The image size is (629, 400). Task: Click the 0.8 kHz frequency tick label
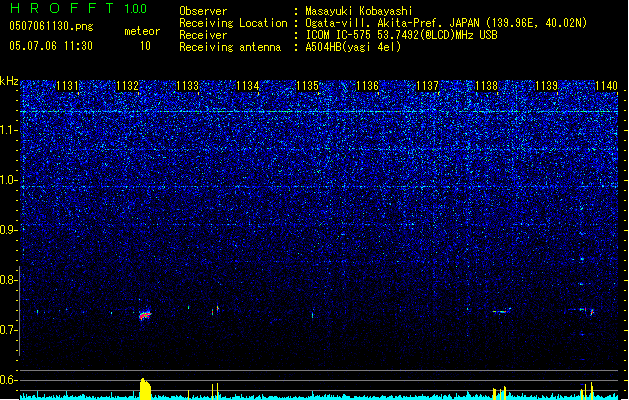pyautogui.click(x=9, y=280)
